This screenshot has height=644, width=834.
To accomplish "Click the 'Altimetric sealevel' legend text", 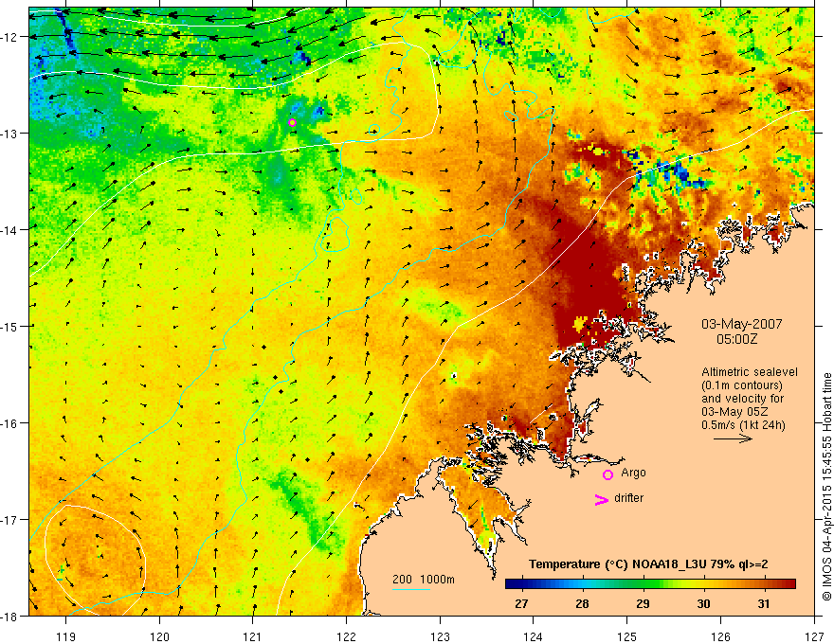I will click(750, 372).
